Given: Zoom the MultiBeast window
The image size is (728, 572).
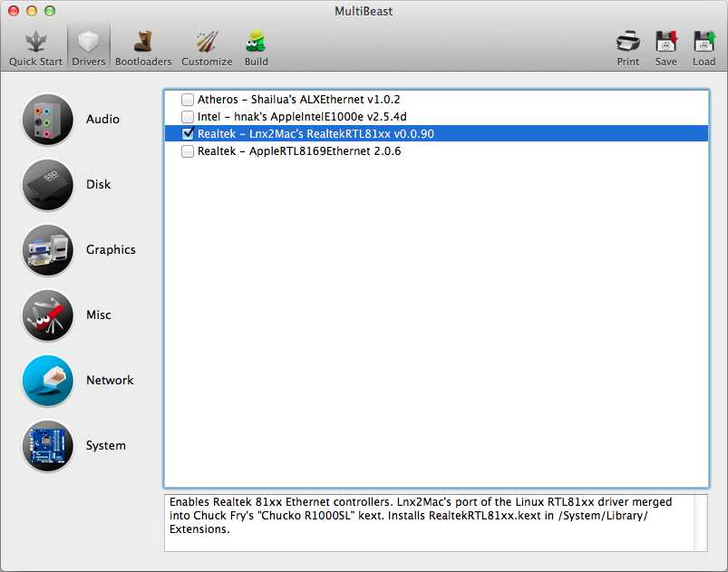Looking at the screenshot, I should click(50, 11).
